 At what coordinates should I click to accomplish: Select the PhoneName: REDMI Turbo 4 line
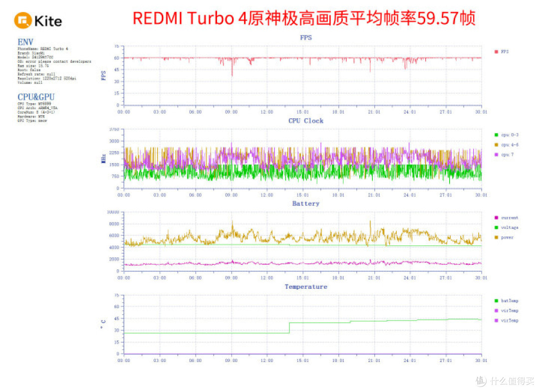click(x=43, y=49)
